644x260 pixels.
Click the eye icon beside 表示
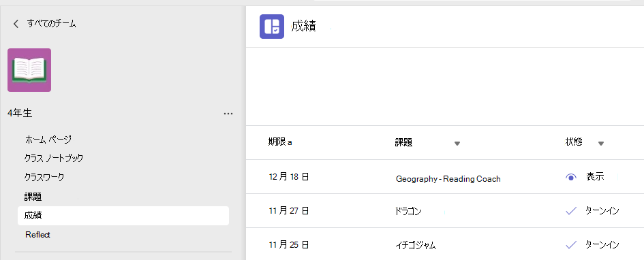(571, 178)
